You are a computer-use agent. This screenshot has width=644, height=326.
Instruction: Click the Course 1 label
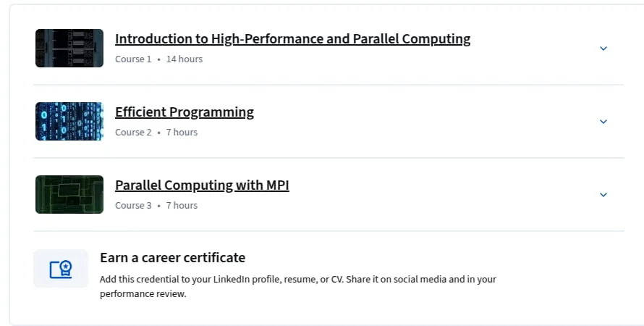pos(133,59)
